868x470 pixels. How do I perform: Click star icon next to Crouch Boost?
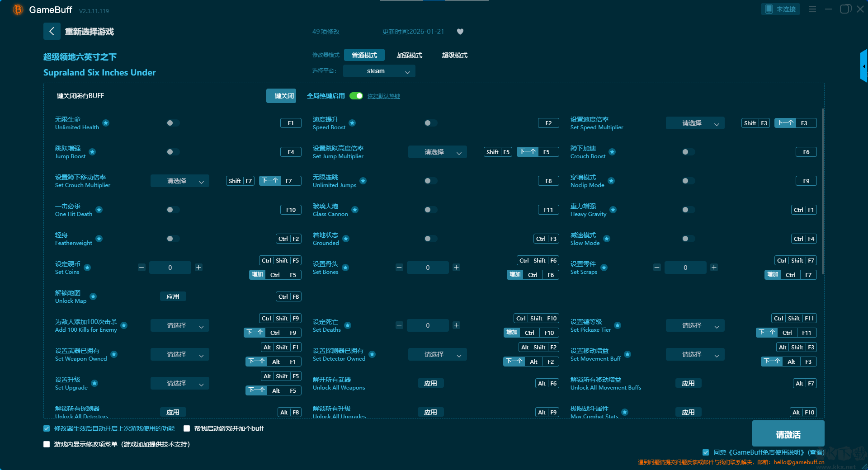pyautogui.click(x=612, y=152)
